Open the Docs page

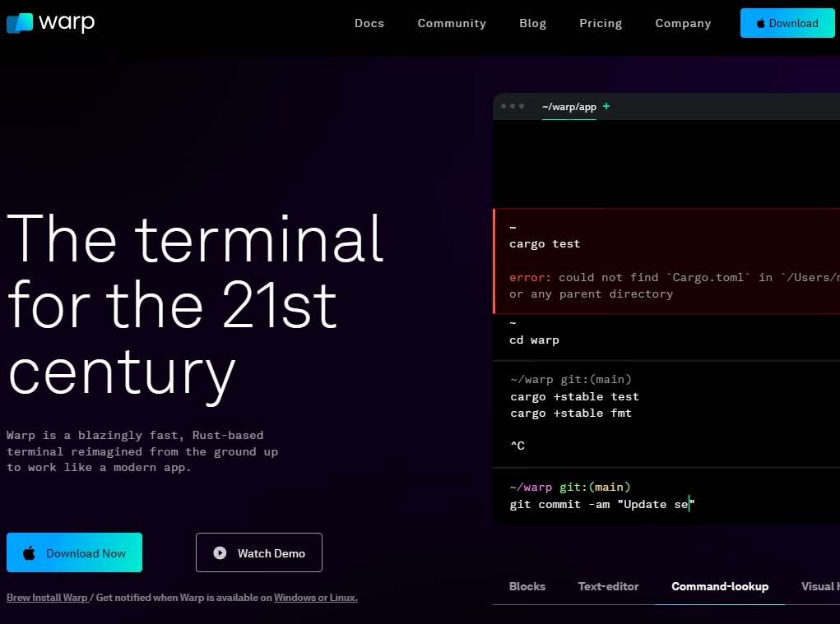pos(369,23)
